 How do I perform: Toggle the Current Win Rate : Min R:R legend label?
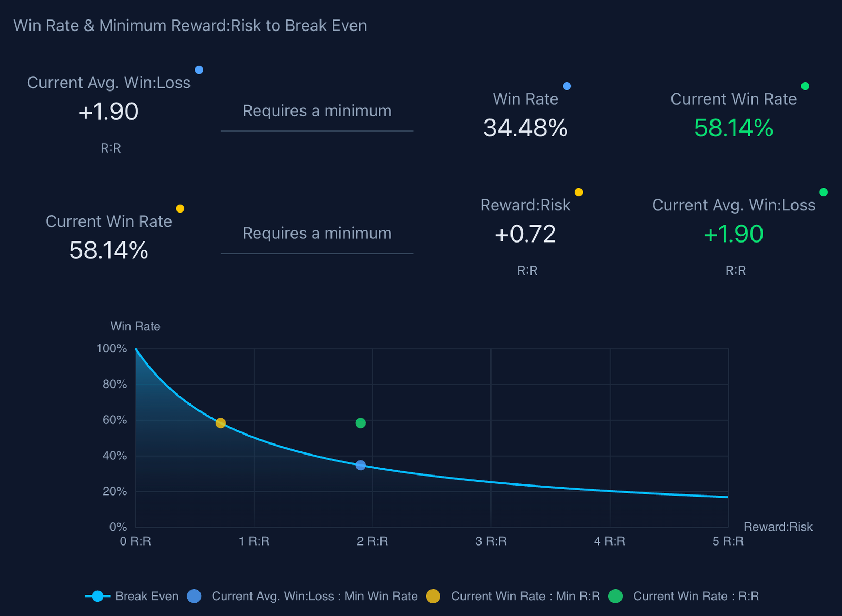tap(525, 596)
